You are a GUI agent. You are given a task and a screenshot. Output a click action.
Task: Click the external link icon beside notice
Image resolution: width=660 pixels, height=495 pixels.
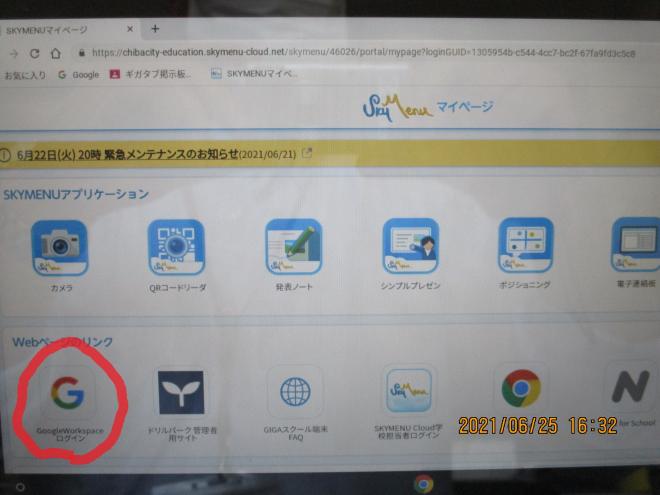[307, 153]
